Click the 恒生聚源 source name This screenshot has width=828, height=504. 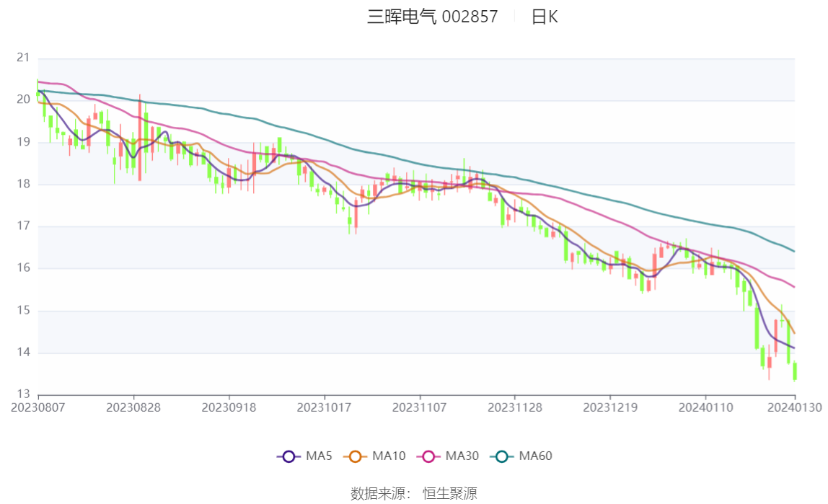point(450,493)
